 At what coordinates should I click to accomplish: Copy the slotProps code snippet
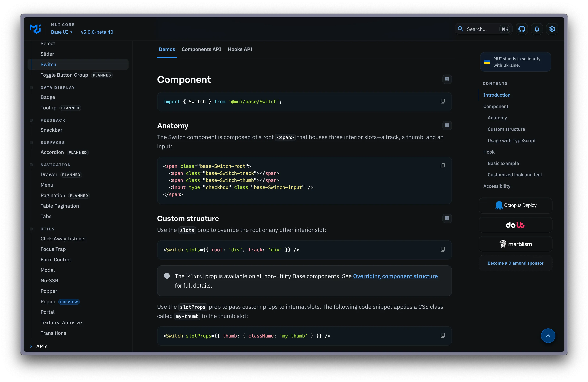442,335
